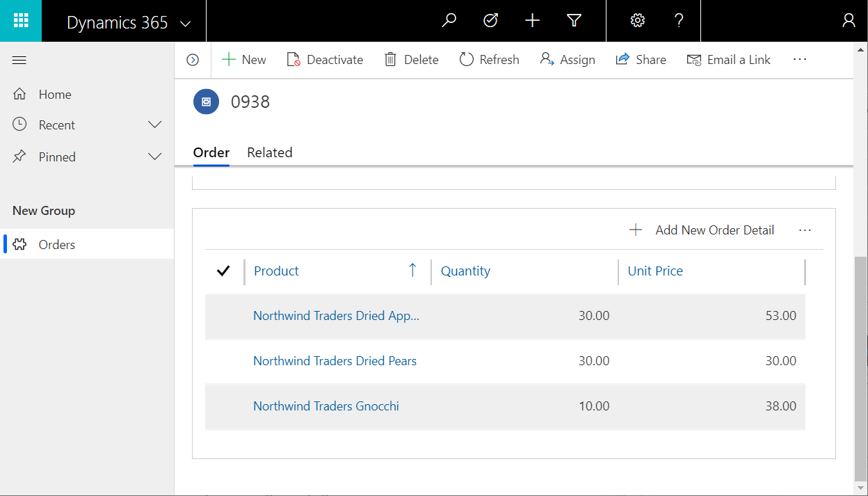Screen dimensions: 868x496
Task: Click the search magnifier icon
Action: [x=449, y=20]
